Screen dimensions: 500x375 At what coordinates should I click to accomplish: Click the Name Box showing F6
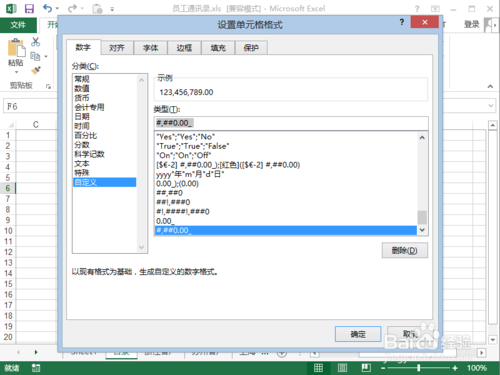pyautogui.click(x=30, y=106)
